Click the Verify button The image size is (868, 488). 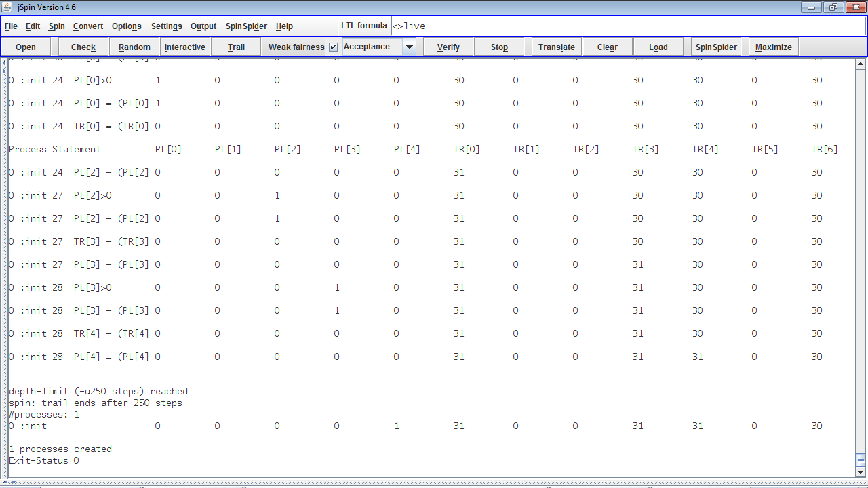click(x=448, y=47)
